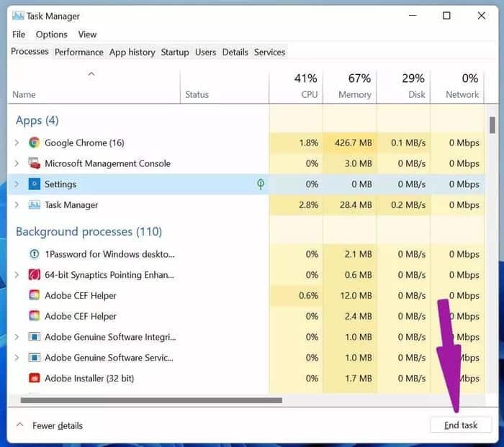Select the Microsoft Management Console name
The width and height of the screenshot is (504, 447).
[107, 163]
